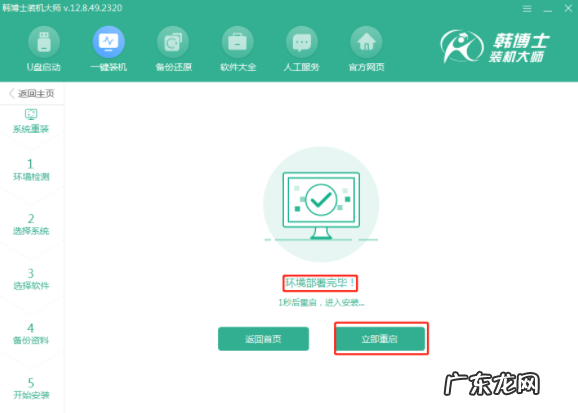578x413 pixels.
Task: Select step 2 选择系统
Action: click(31, 225)
